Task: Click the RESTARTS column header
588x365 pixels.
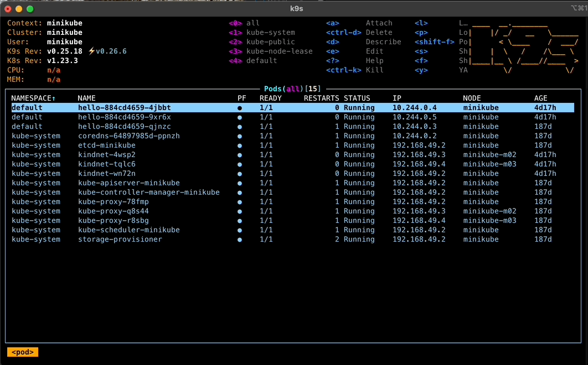Action: [321, 98]
